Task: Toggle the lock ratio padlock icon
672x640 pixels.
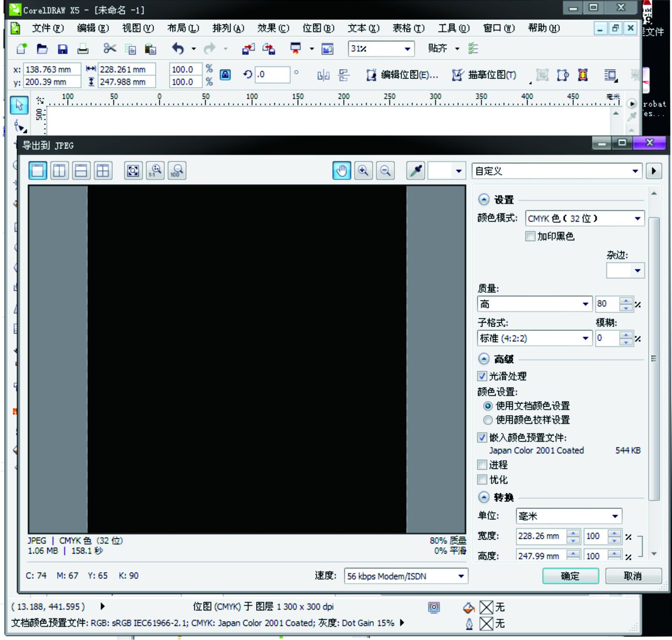Action: pyautogui.click(x=225, y=75)
